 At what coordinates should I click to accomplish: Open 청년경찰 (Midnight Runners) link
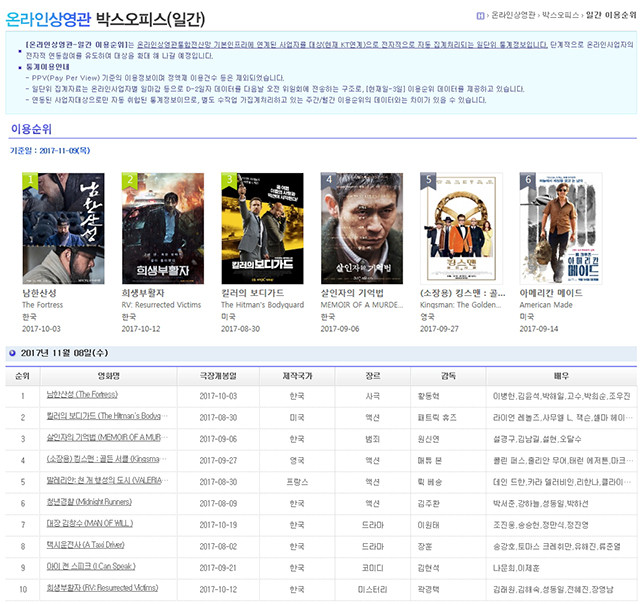click(x=91, y=502)
